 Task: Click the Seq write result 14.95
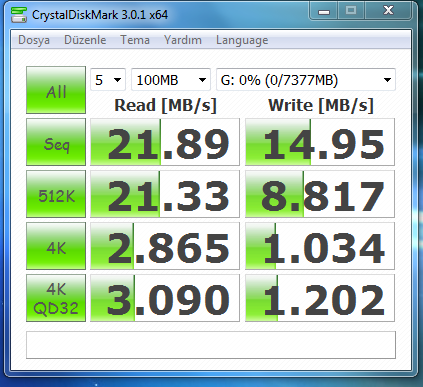pos(320,142)
